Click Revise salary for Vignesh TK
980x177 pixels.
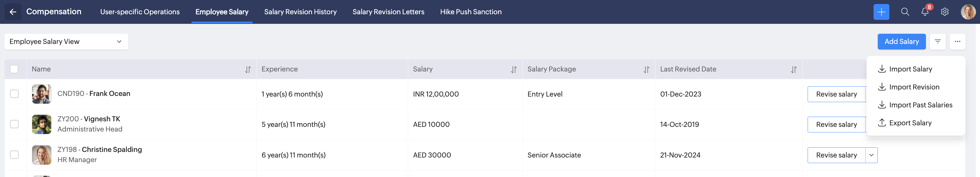[x=836, y=124]
